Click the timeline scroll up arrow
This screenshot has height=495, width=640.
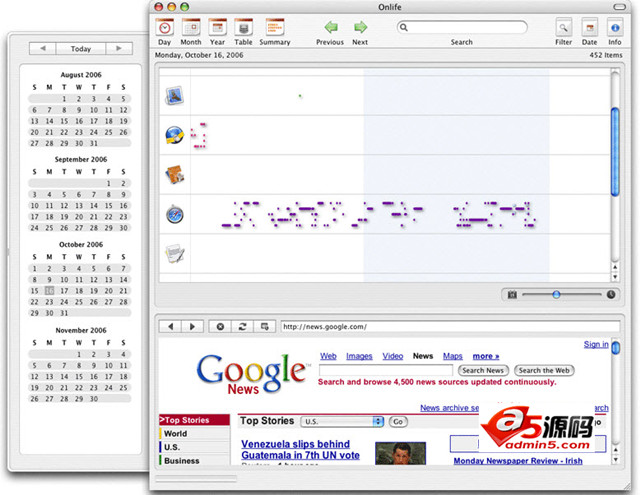coord(615,267)
